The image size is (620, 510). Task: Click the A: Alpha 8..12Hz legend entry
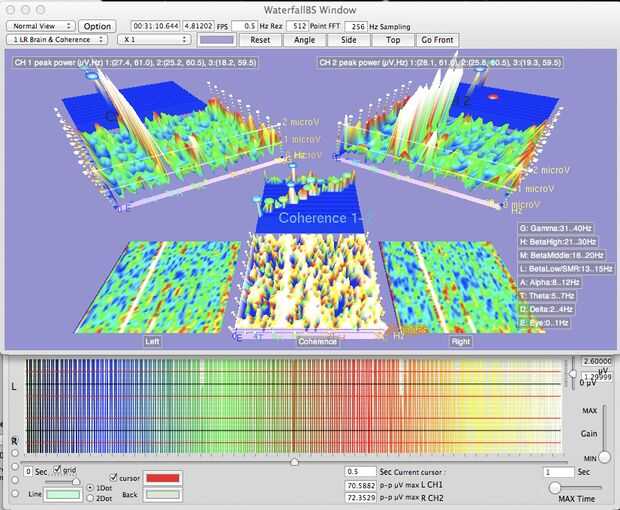coord(550,282)
